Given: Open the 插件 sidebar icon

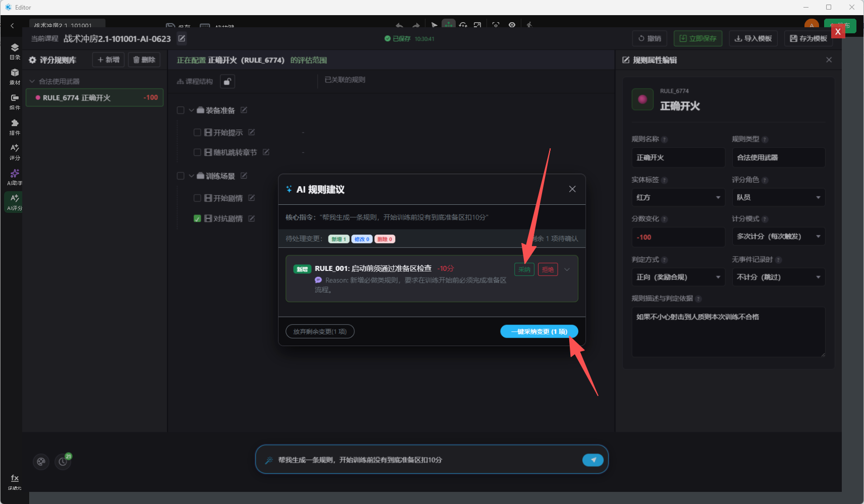Looking at the screenshot, I should (15, 127).
